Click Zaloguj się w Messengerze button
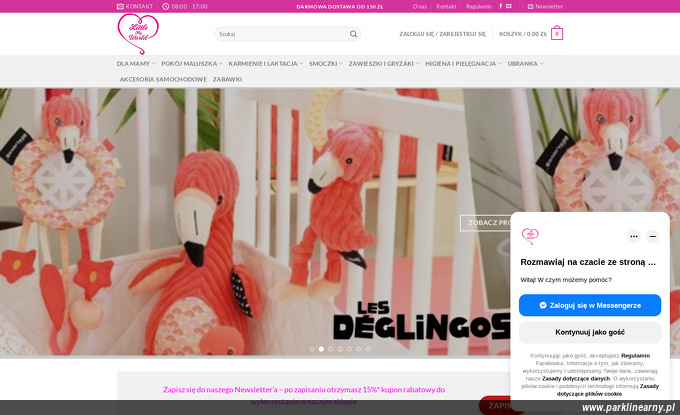 coord(590,305)
